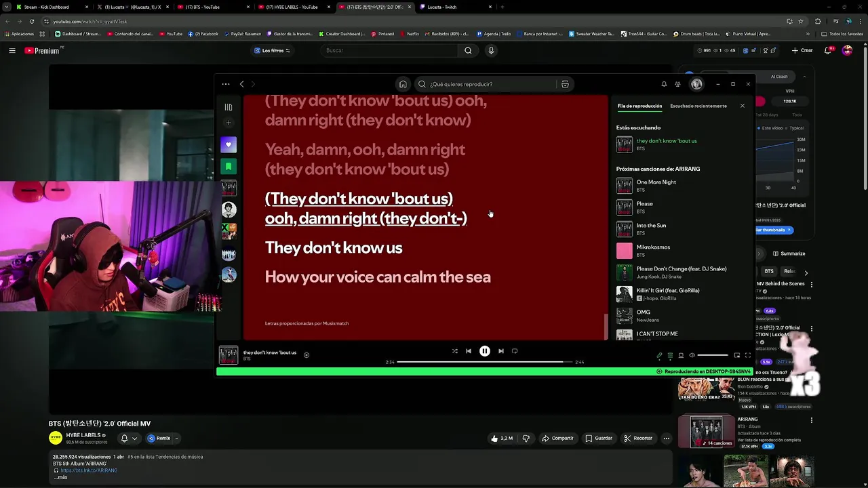
Task: Expand video description with ...más
Action: click(x=62, y=477)
